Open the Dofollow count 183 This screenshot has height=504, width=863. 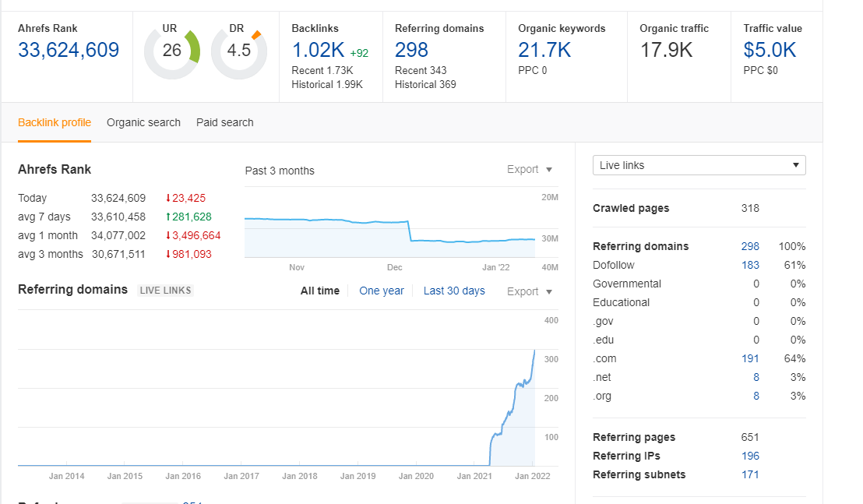tap(750, 265)
